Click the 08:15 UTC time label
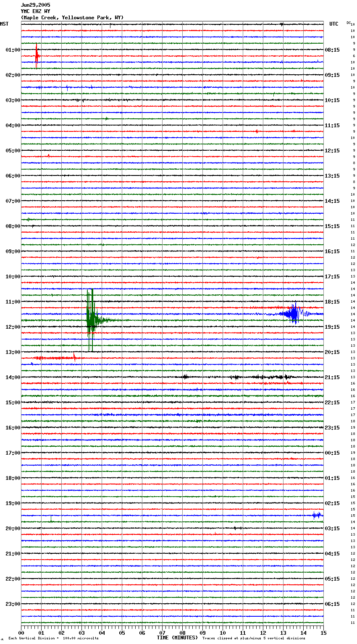Screen dimensions: 357x644 click(332, 50)
